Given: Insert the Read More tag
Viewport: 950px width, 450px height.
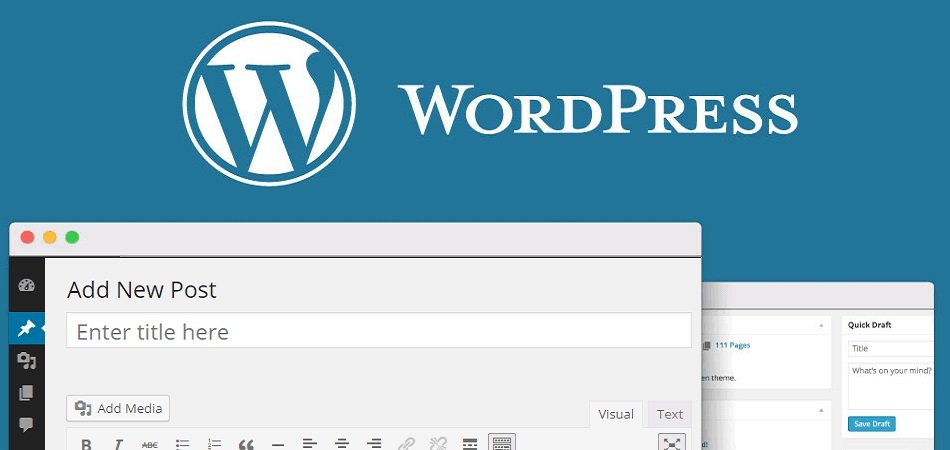Looking at the screenshot, I should coord(470,444).
